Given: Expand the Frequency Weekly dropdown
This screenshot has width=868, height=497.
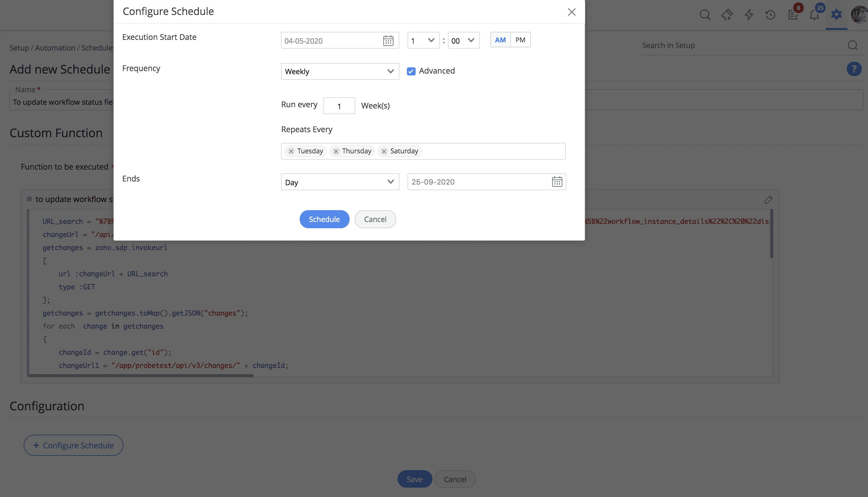Looking at the screenshot, I should (340, 71).
